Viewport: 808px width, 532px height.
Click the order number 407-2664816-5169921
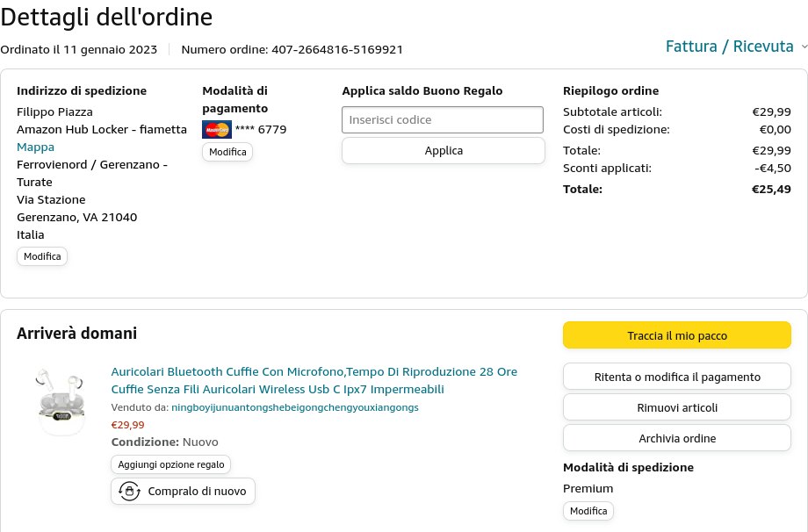point(336,49)
